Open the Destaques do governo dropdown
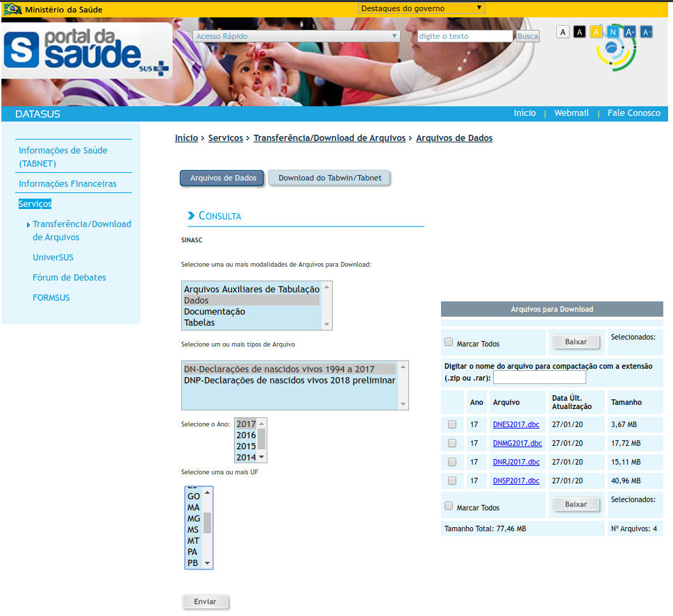Viewport: 673px width, 616px height. [x=421, y=8]
